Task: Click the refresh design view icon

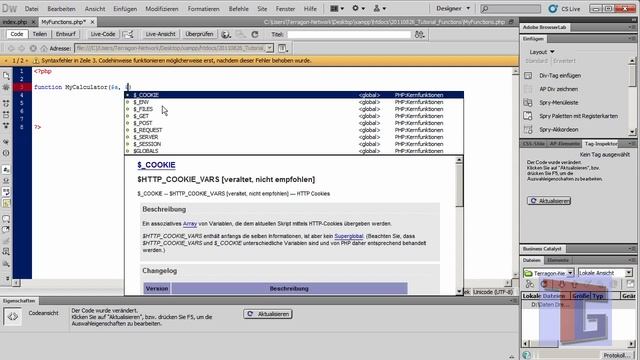Action: tap(255, 35)
